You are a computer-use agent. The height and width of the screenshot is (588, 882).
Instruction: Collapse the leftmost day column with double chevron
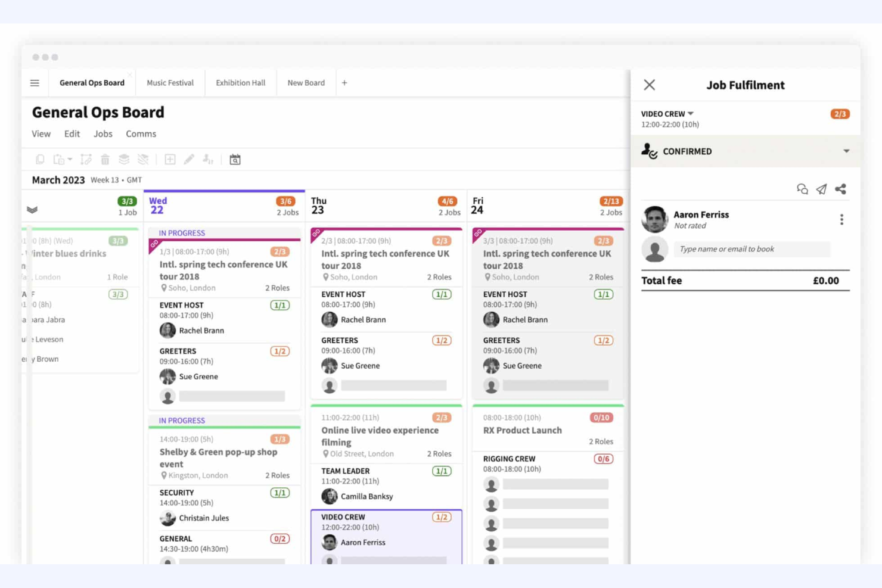click(33, 210)
